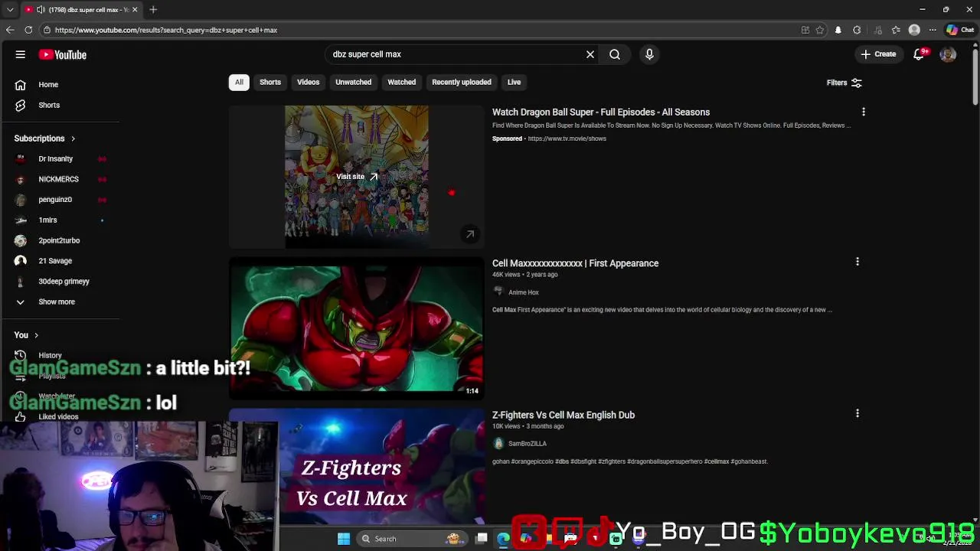
Task: Open the browser extensions puzzle icon
Action: click(x=857, y=30)
